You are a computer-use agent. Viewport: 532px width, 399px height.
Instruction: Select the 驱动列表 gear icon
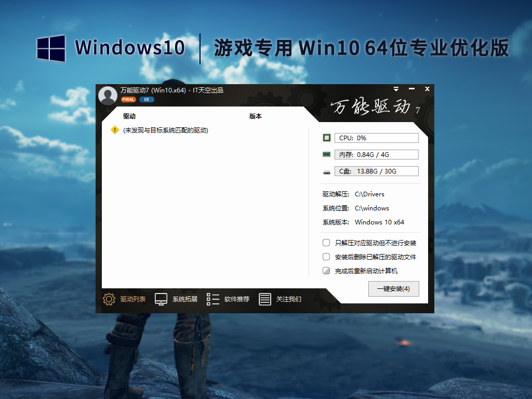coord(108,299)
